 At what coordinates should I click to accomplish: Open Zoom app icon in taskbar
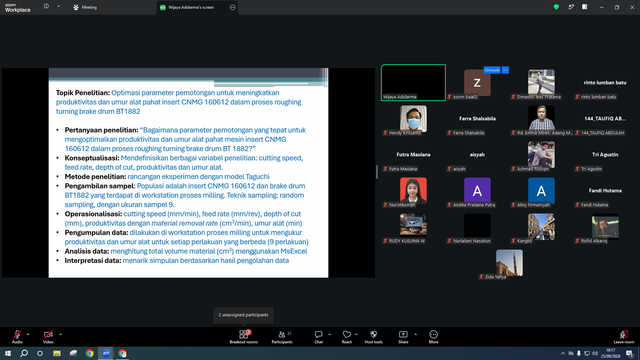(106, 353)
